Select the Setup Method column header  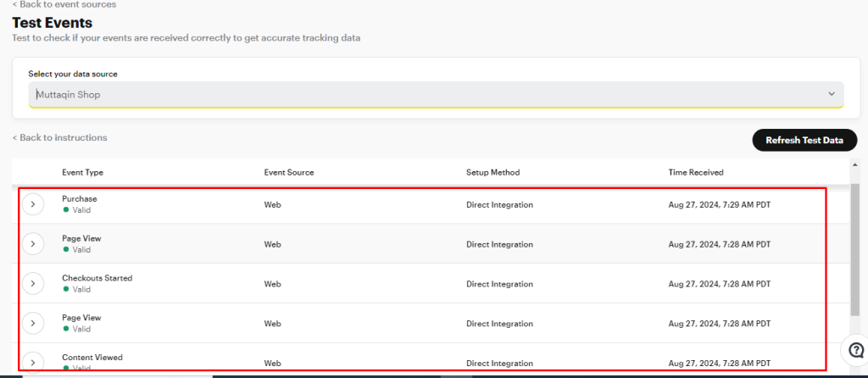(x=492, y=172)
